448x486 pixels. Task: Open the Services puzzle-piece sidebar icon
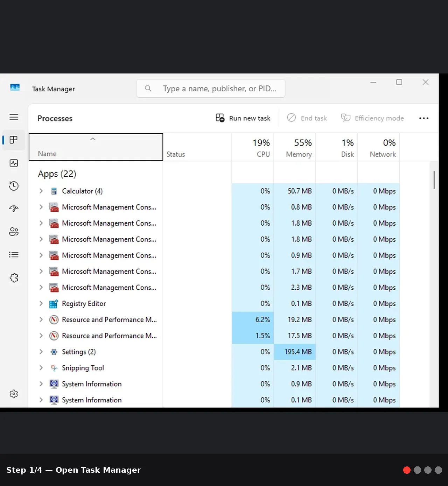(14, 278)
